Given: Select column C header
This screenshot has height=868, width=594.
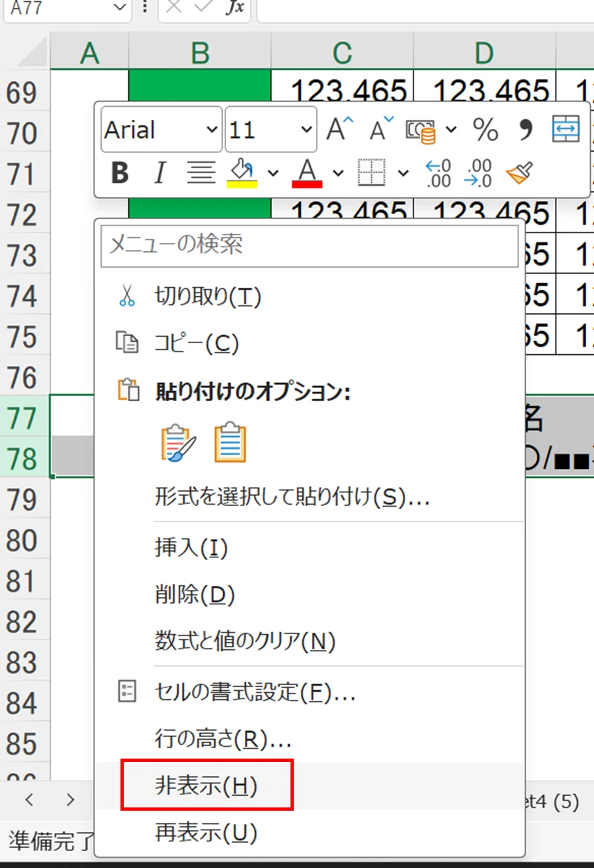Looking at the screenshot, I should 343,53.
